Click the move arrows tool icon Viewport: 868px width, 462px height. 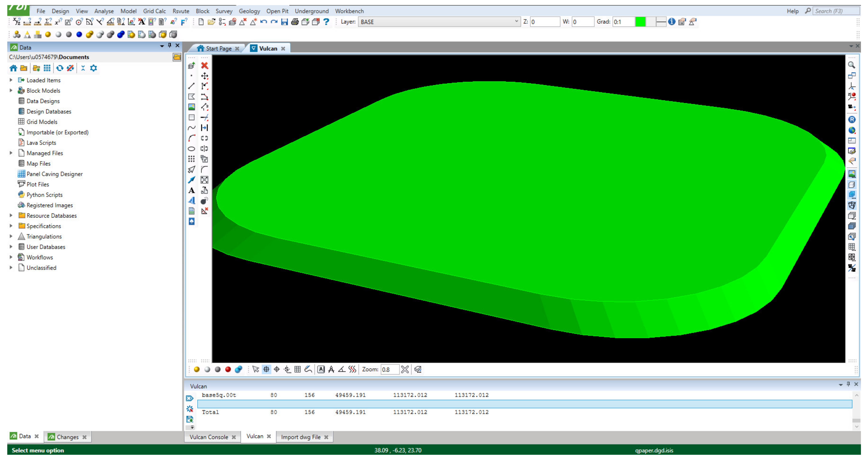click(x=205, y=76)
